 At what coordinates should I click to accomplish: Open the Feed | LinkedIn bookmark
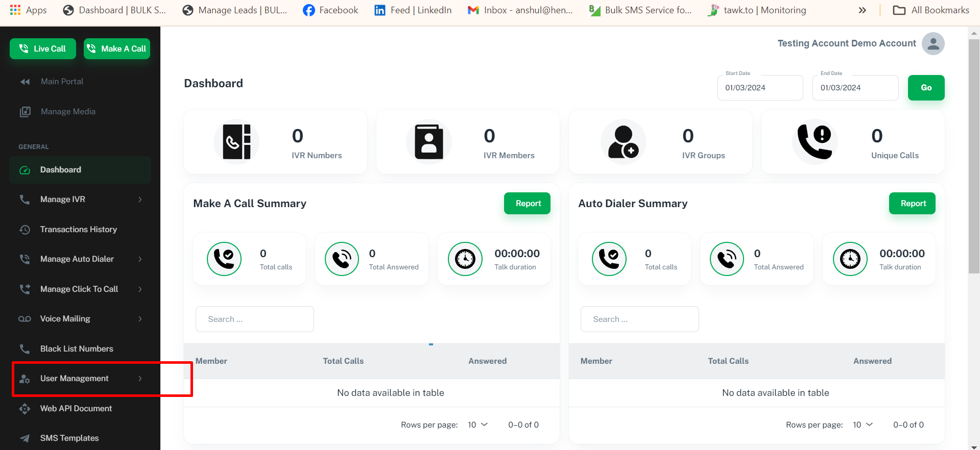coord(413,10)
